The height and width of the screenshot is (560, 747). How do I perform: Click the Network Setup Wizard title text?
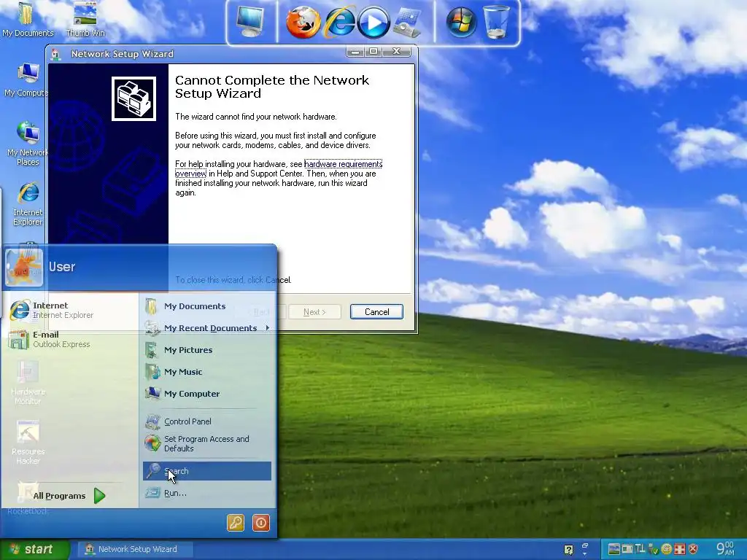point(123,54)
